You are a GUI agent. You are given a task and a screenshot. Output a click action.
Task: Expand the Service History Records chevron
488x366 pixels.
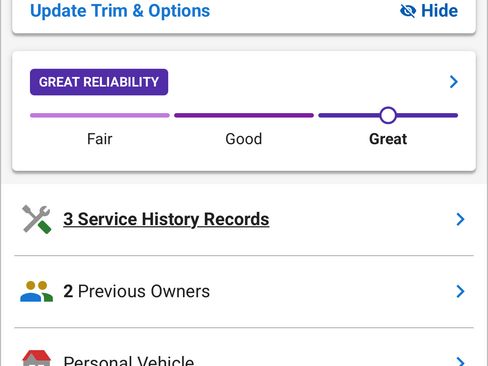(460, 219)
